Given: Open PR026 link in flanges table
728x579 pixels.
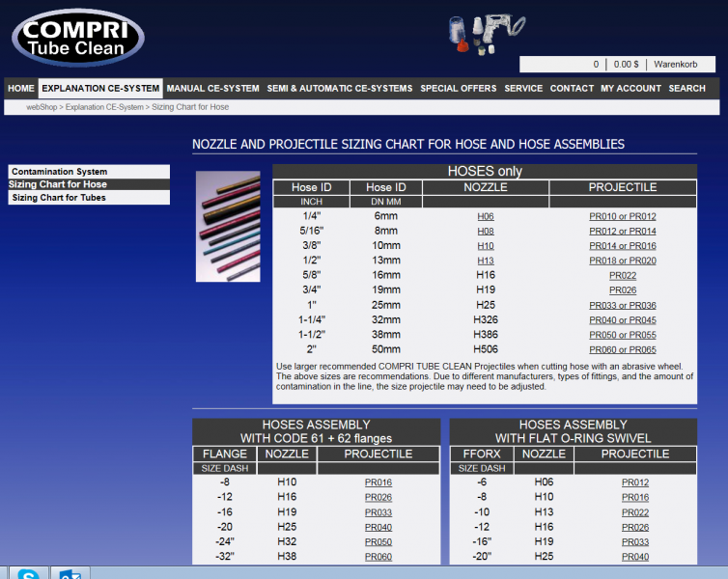Looking at the screenshot, I should tap(378, 497).
